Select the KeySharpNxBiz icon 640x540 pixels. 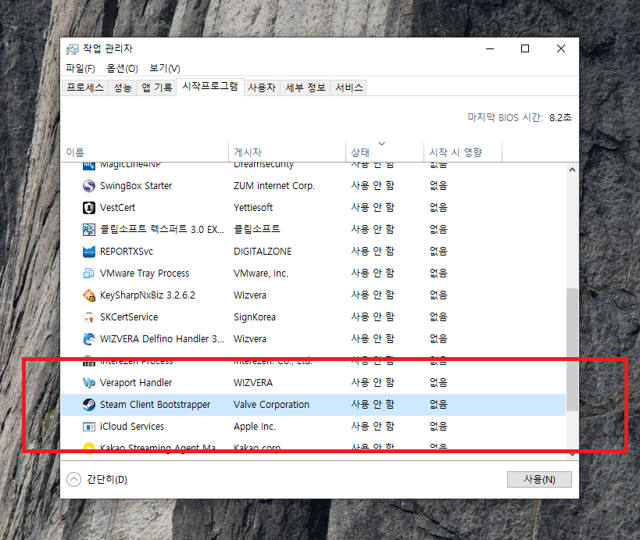(89, 295)
